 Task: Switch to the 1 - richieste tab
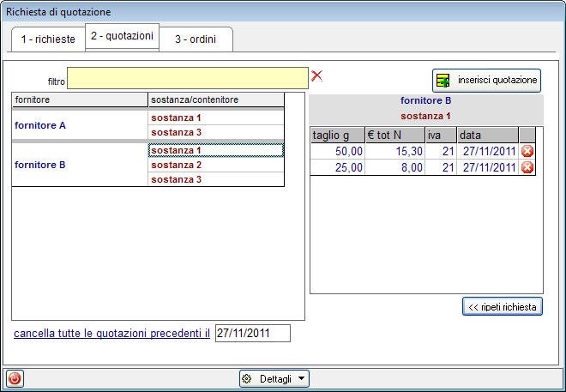point(48,39)
